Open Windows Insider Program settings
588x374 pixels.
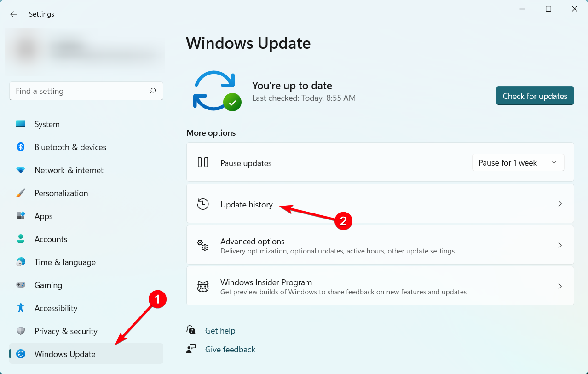[x=380, y=286]
